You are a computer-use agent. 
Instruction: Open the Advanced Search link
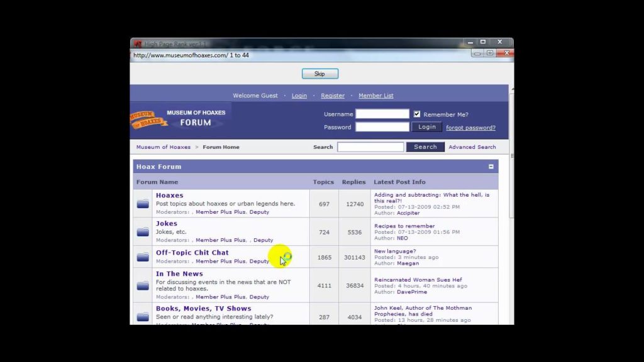coord(472,147)
